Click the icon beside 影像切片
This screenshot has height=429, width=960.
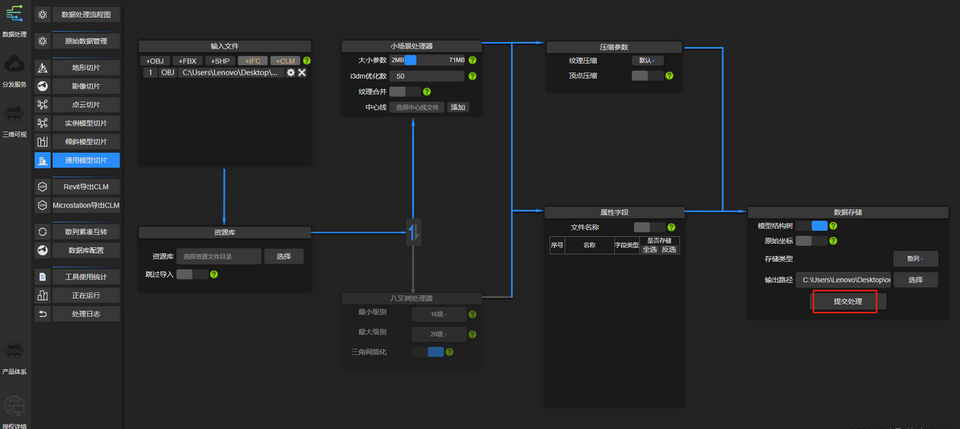42,86
